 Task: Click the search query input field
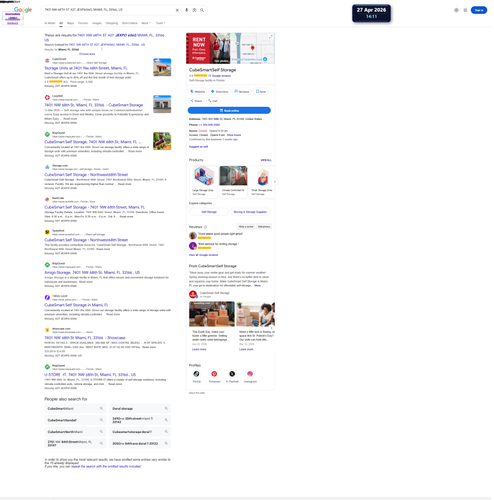point(108,10)
